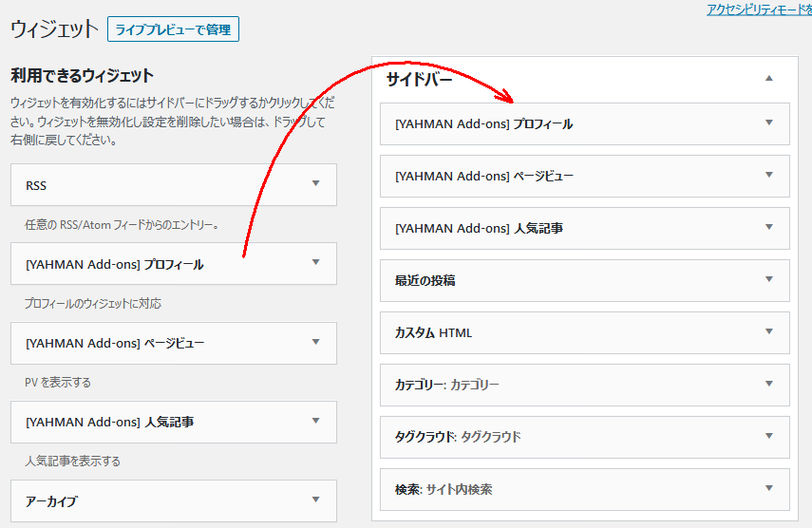Select the RSS widget title

tap(36, 186)
